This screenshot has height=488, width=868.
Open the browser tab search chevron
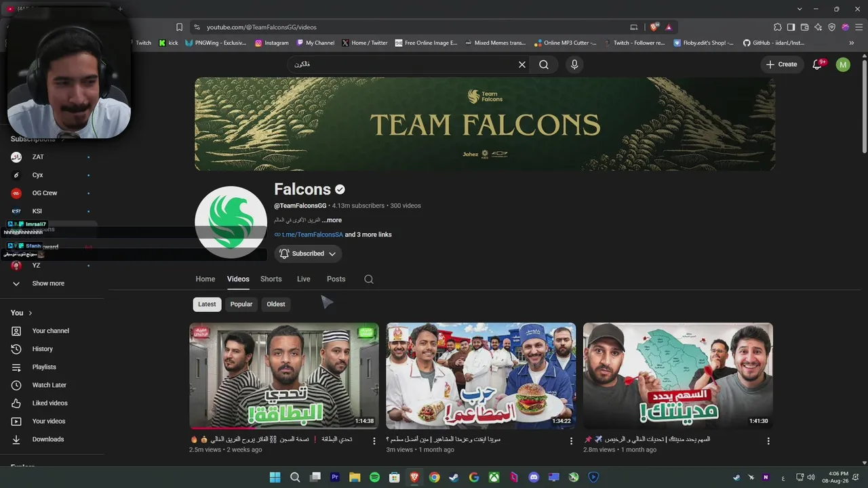click(x=800, y=9)
